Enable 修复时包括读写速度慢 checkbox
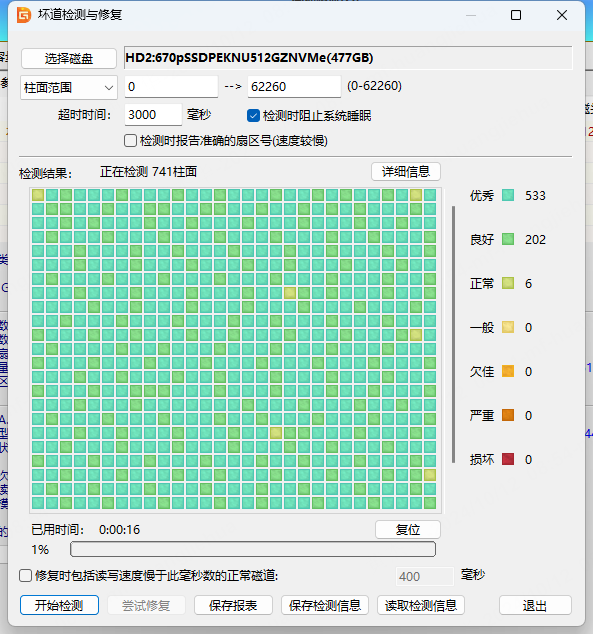The height and width of the screenshot is (634, 593). point(25,575)
